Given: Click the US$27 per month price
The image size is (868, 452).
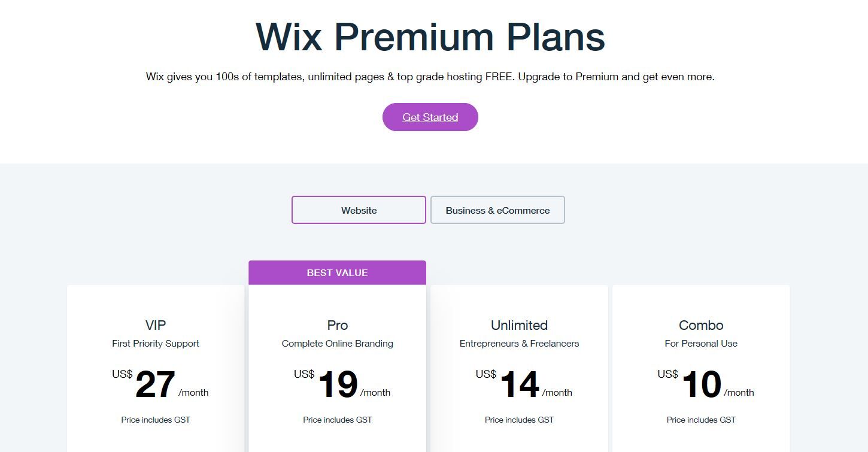Looking at the screenshot, I should (160, 384).
